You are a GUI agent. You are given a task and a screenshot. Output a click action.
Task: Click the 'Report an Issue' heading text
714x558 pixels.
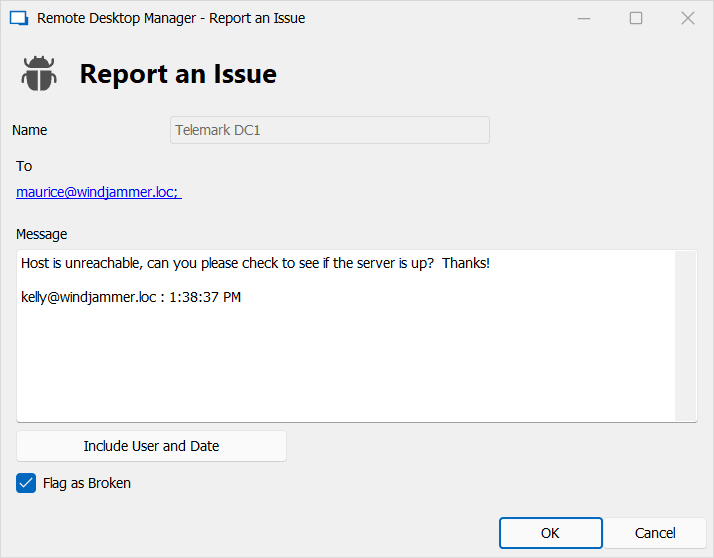(x=178, y=74)
